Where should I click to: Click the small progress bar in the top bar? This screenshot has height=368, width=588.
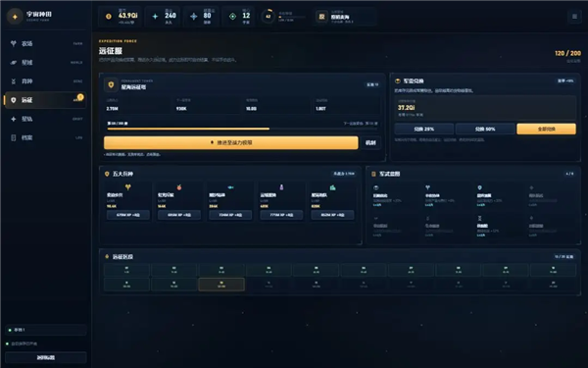pyautogui.click(x=292, y=17)
